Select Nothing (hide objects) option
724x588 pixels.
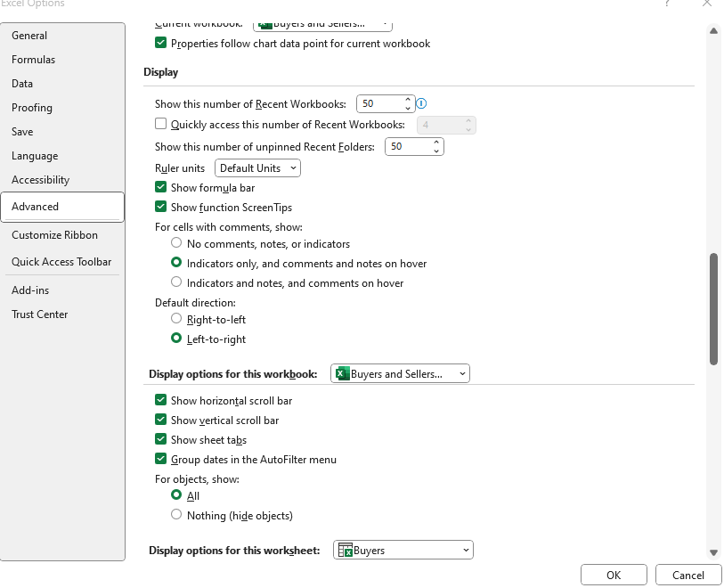coord(176,515)
